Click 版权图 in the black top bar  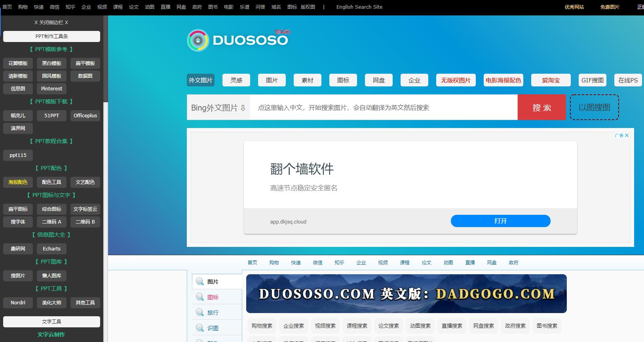point(308,7)
